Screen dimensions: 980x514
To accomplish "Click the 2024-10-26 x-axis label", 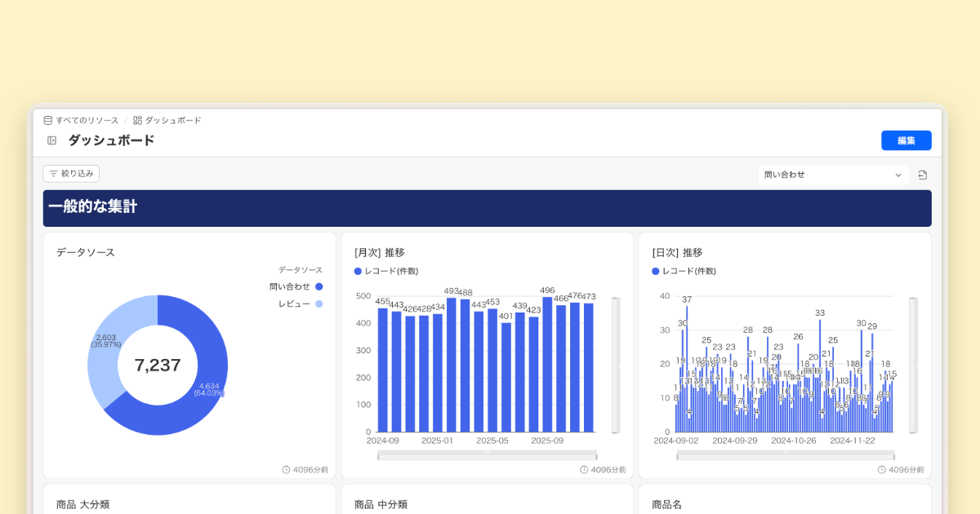I will pyautogui.click(x=794, y=441).
